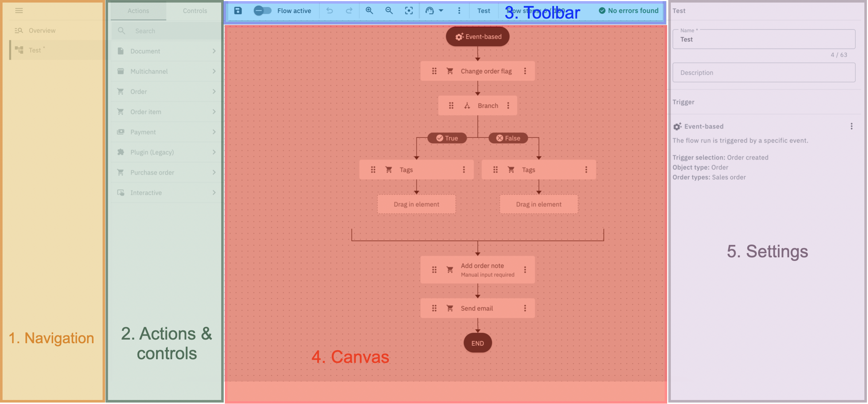Expand the Payment actions category
Image resolution: width=868 pixels, height=404 pixels.
click(167, 132)
